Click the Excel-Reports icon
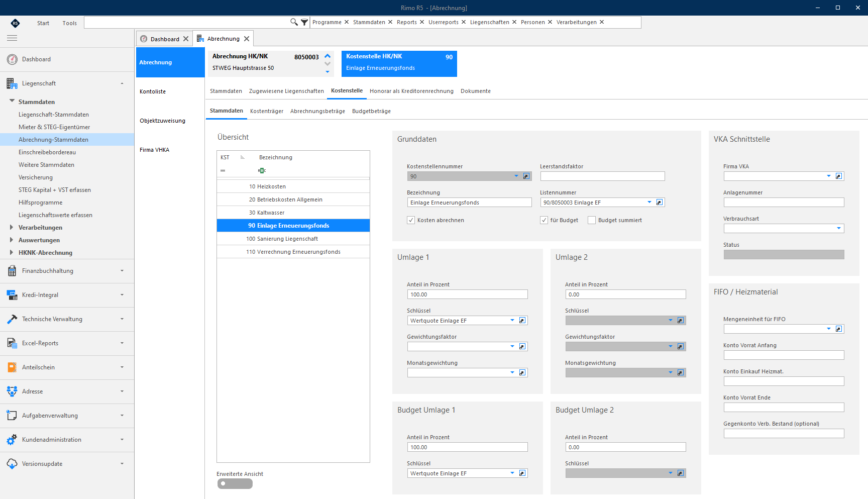 coord(12,343)
